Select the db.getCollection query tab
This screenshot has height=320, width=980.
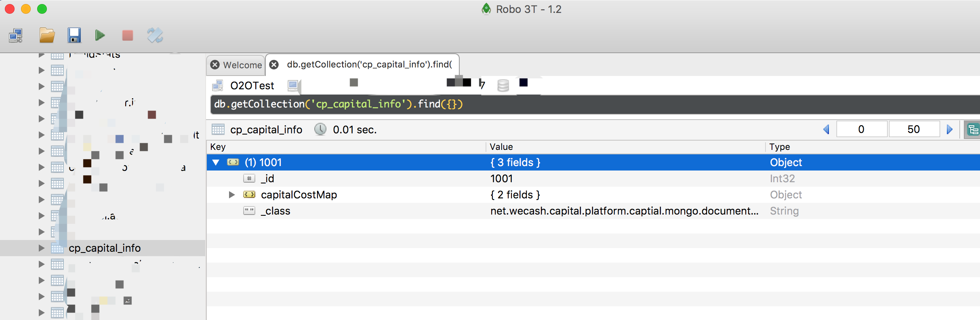coord(369,65)
